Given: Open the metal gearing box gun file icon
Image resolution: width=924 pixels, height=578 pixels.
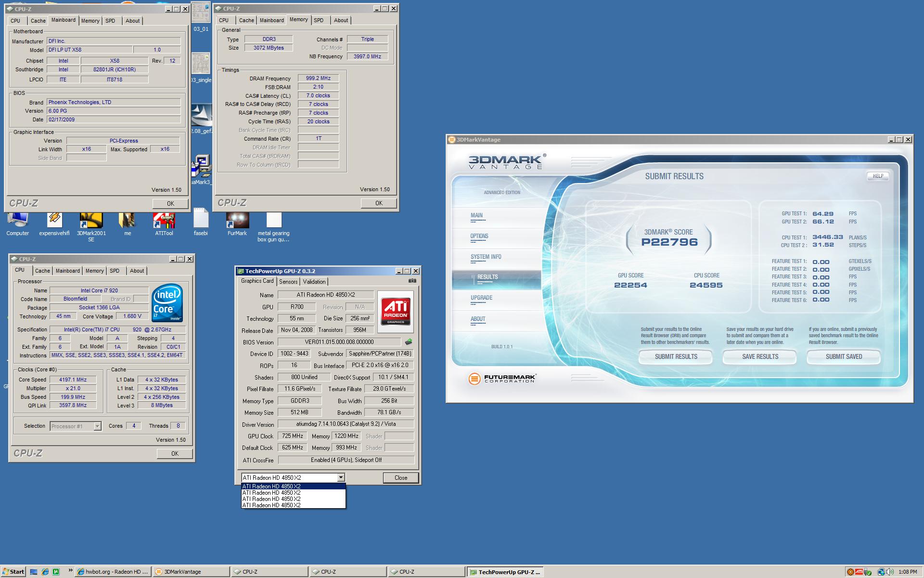Looking at the screenshot, I should point(273,227).
